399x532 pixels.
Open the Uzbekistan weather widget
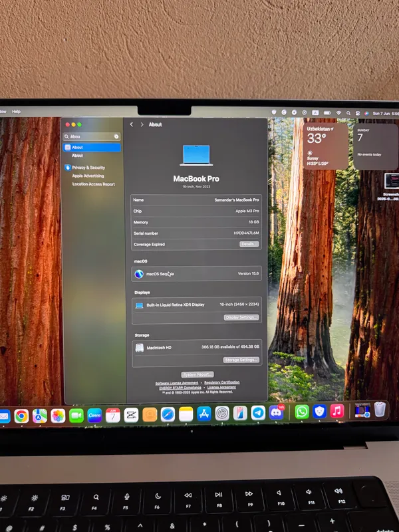click(325, 146)
